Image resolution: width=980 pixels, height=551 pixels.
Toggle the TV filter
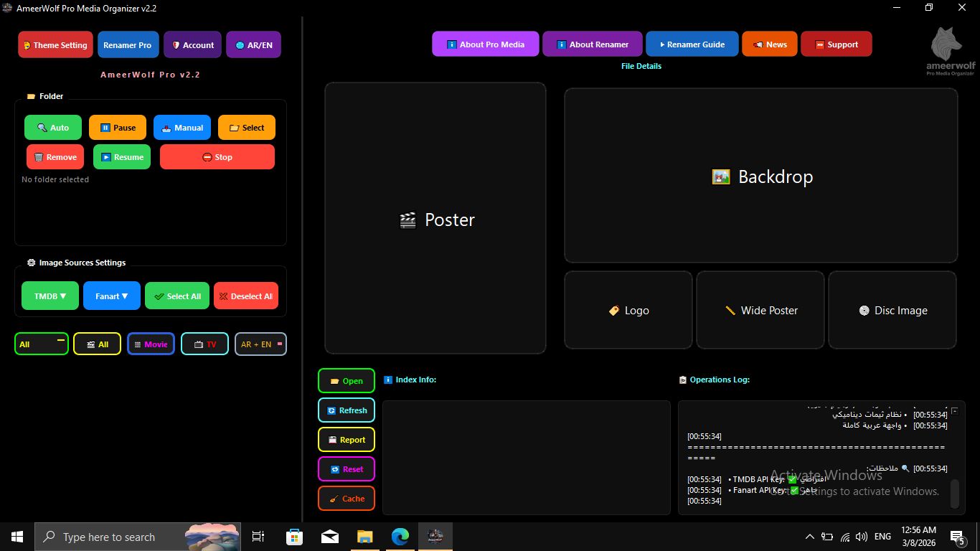204,344
